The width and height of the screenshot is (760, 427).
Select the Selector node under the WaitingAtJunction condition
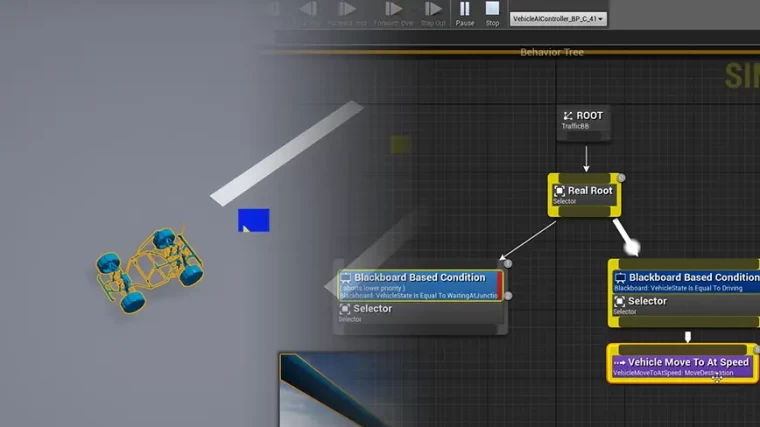pyautogui.click(x=420, y=313)
